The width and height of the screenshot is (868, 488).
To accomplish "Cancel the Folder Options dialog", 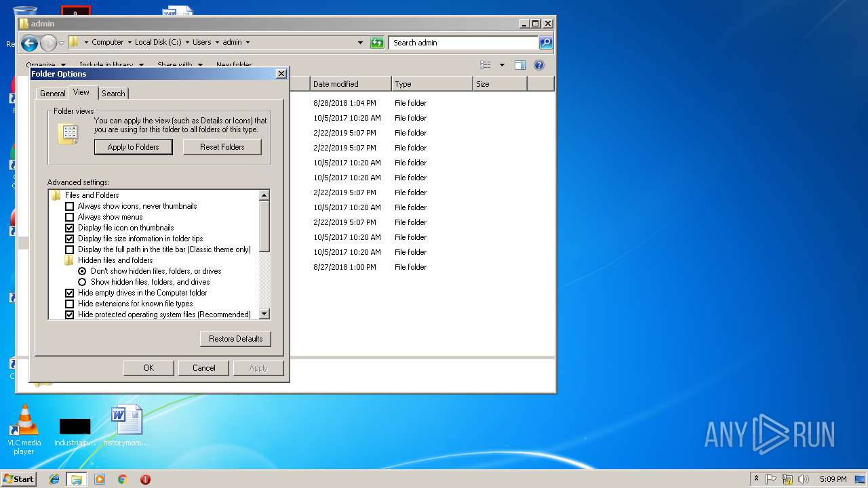I will click(204, 368).
